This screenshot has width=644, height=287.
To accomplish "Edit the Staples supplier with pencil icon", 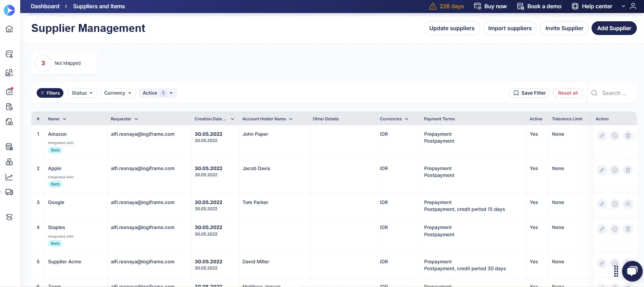I will click(602, 229).
